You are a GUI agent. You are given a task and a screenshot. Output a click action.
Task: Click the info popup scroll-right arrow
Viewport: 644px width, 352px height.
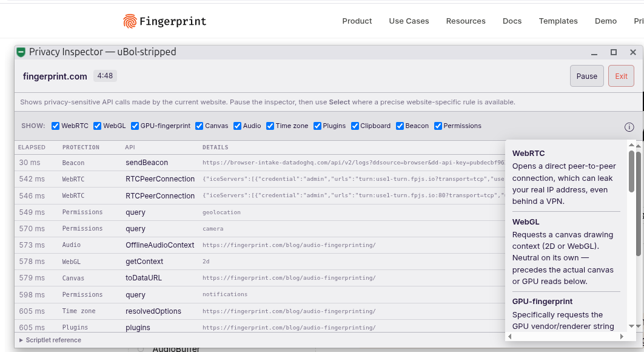(622, 336)
